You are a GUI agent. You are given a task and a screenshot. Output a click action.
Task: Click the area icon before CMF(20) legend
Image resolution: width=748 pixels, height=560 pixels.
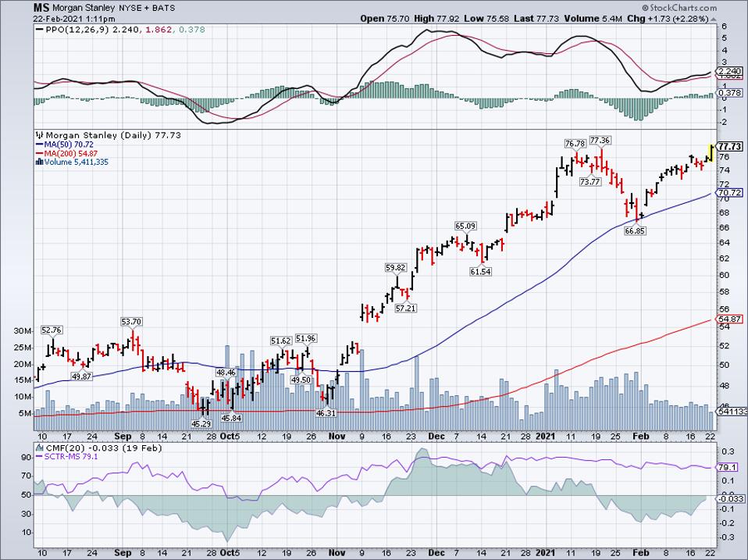(40, 448)
